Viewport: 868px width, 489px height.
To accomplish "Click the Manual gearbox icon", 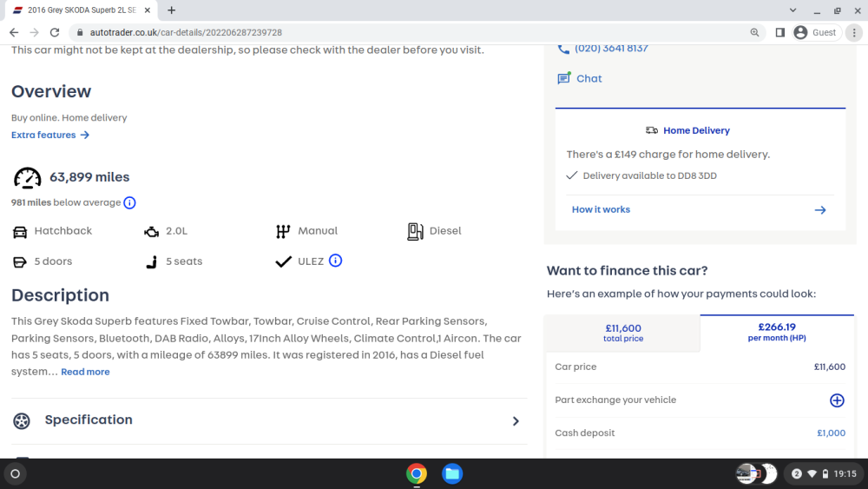I will pyautogui.click(x=283, y=232).
